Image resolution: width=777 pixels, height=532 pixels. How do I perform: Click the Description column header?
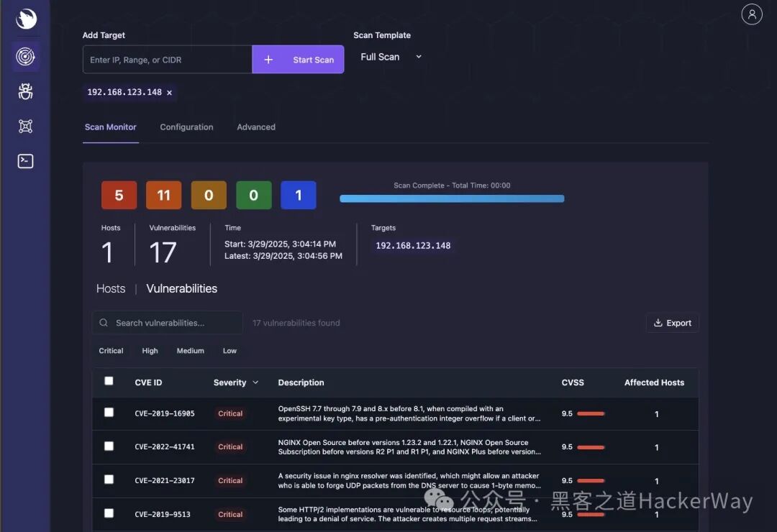(301, 382)
